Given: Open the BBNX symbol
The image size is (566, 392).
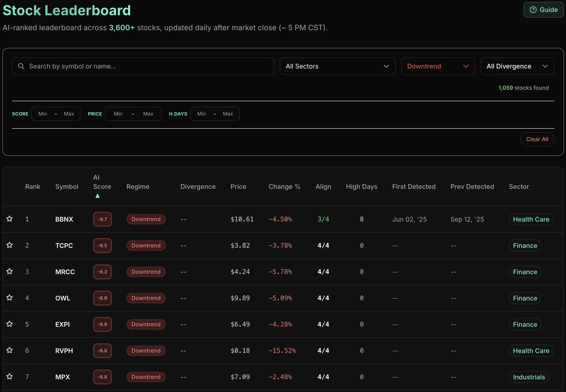Looking at the screenshot, I should pyautogui.click(x=64, y=219).
